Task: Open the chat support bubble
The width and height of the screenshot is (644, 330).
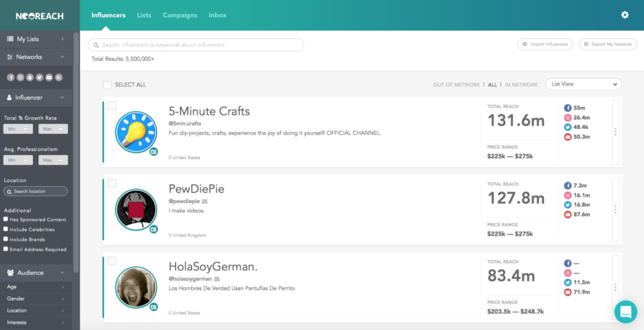Action: click(x=626, y=311)
